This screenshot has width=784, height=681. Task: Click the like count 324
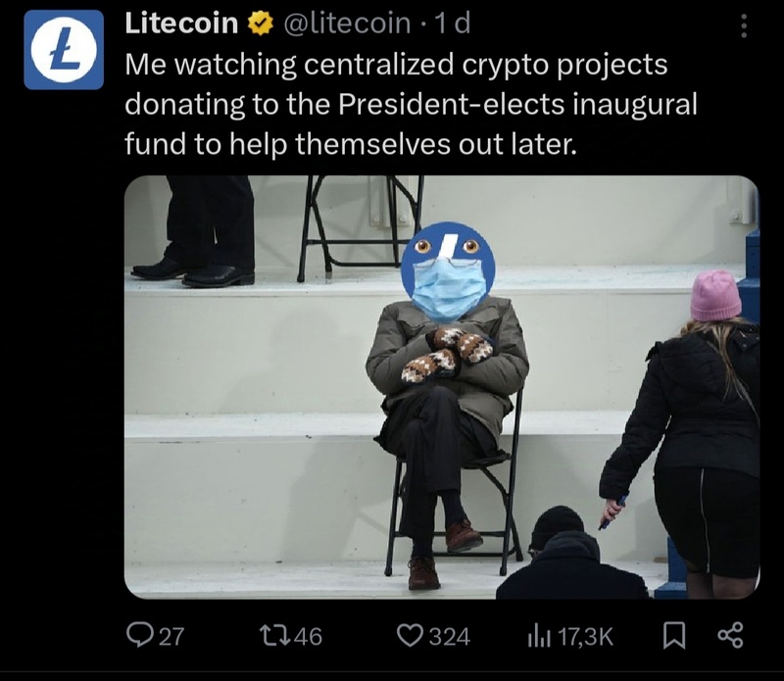450,637
